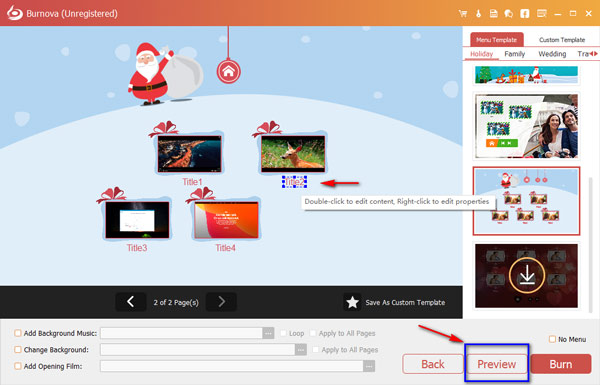The height and width of the screenshot is (385, 600).
Task: Choose the Christmas gifts banner template thumbnail
Action: click(527, 75)
